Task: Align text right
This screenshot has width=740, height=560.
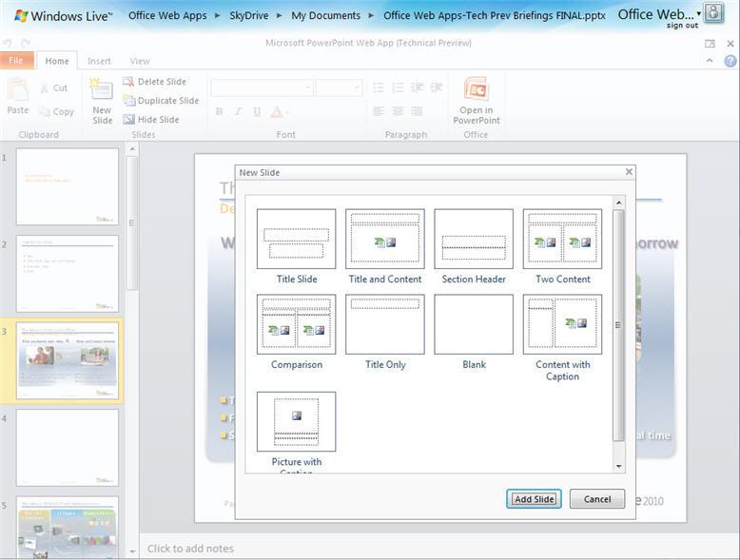Action: (x=418, y=111)
